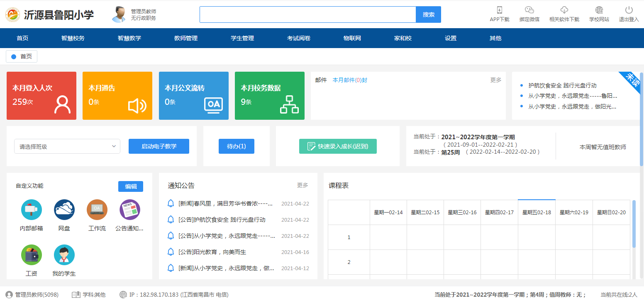Select 星期日02-20 schedule column header

[x=611, y=212]
